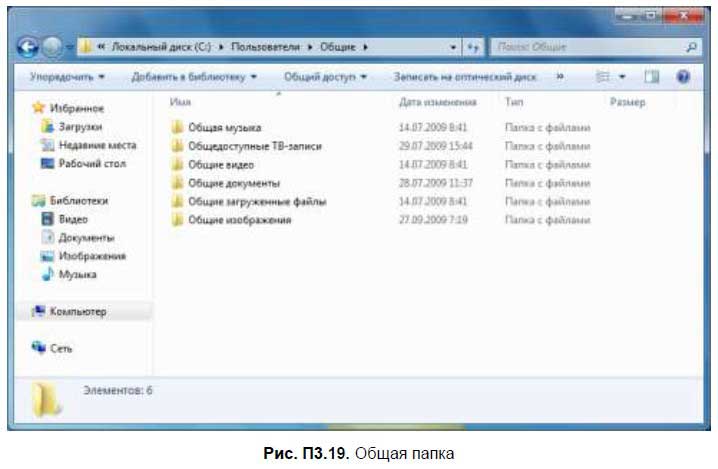The width and height of the screenshot is (718, 469).
Task: Click folder icon of Общие изображения
Action: [178, 219]
